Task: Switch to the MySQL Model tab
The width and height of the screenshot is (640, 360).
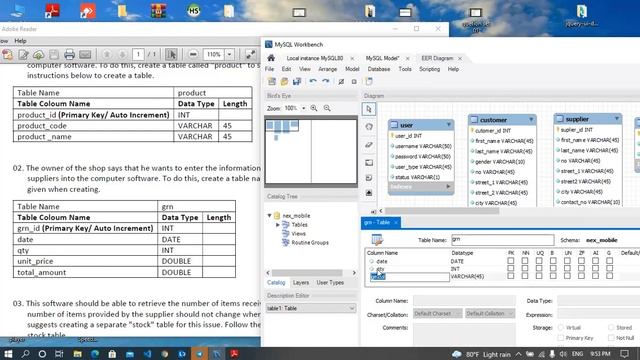Action: point(382,58)
